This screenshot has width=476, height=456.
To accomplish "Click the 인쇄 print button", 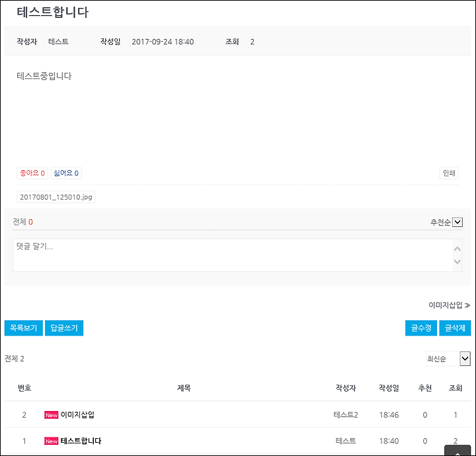I will point(449,173).
